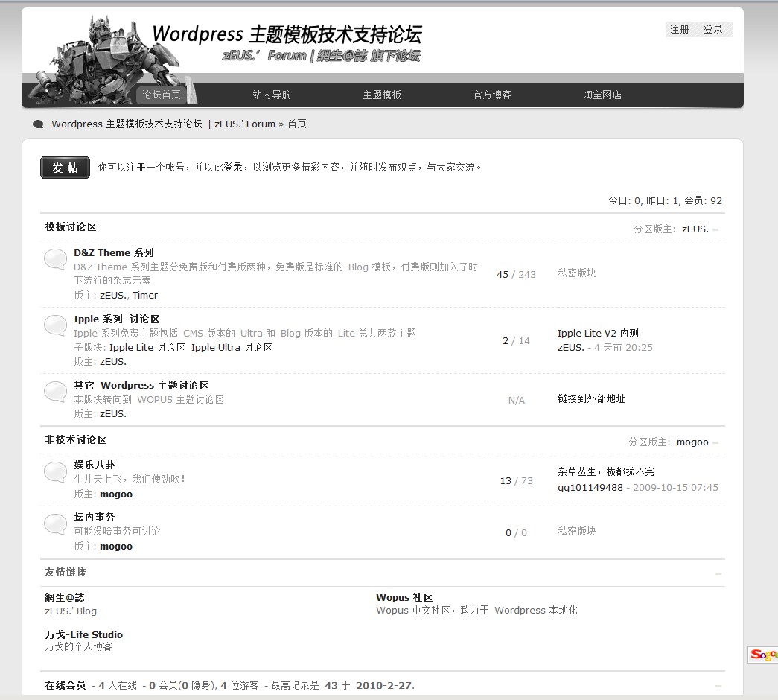Click the 非技术讨论区 category title
The height and width of the screenshot is (700, 778).
(75, 440)
